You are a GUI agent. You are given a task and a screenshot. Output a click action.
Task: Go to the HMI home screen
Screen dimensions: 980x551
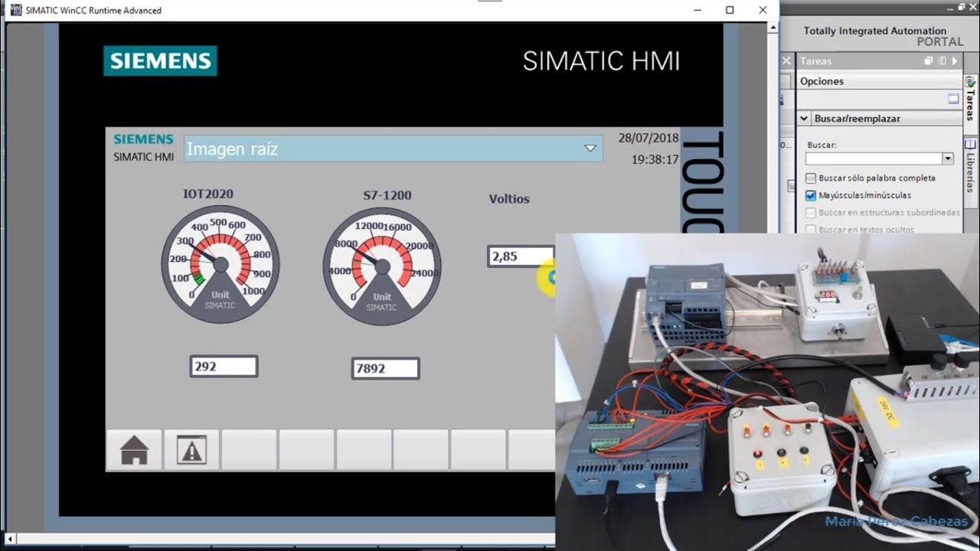pyautogui.click(x=134, y=449)
